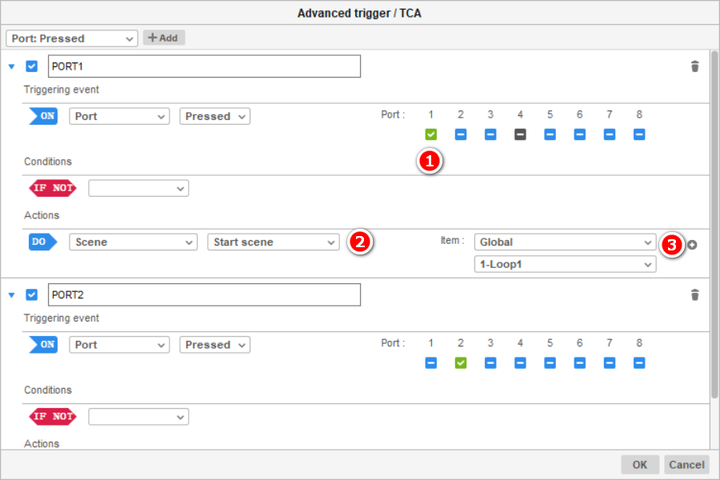Delete the PORT2 trigger with trash icon
Image resolution: width=720 pixels, height=480 pixels.
[695, 295]
